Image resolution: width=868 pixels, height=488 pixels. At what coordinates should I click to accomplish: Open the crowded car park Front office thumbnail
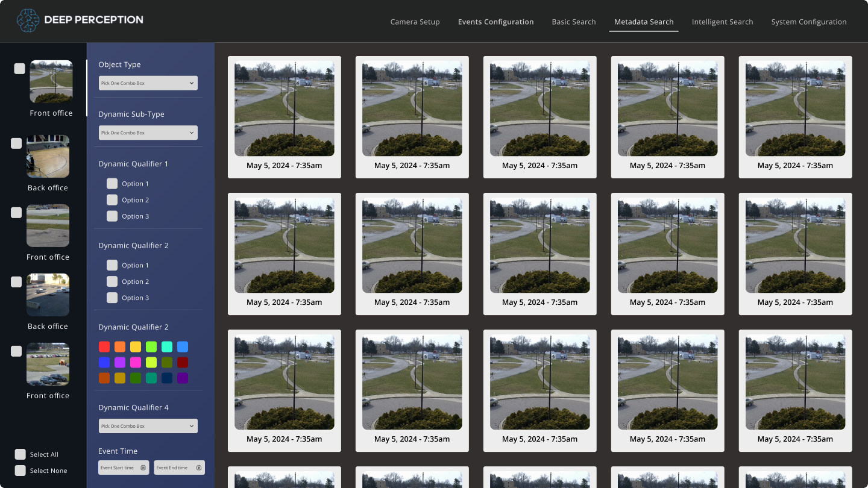[48, 364]
